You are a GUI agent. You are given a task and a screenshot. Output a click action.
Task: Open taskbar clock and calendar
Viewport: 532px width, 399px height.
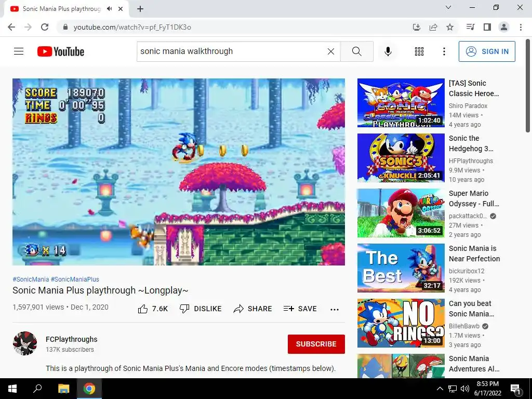[487, 389]
